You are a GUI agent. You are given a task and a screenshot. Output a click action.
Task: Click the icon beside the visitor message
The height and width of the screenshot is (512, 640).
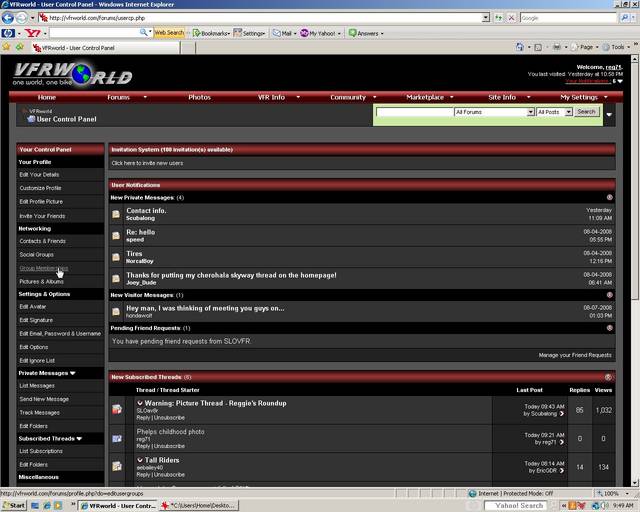point(116,311)
